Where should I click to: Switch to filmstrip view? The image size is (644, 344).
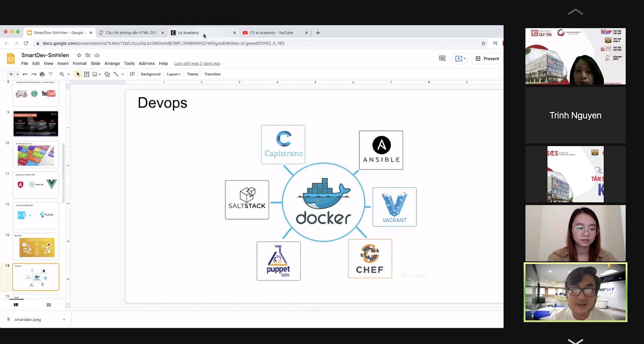click(16, 305)
